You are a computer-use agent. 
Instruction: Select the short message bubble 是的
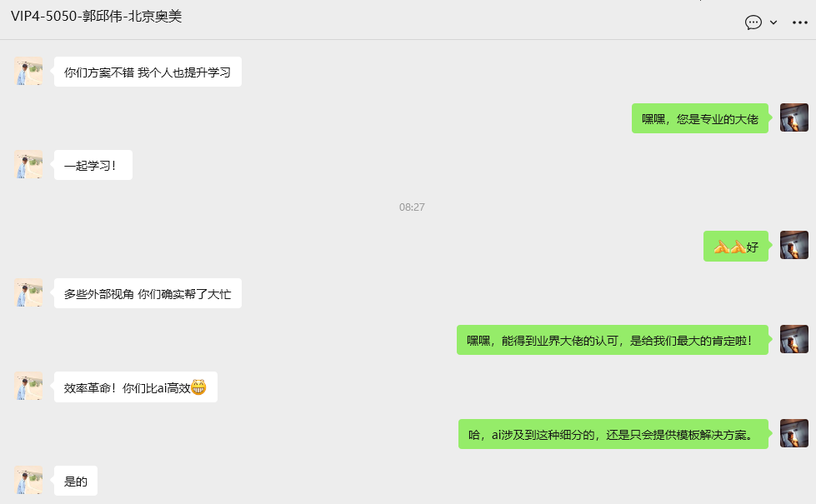(76, 482)
